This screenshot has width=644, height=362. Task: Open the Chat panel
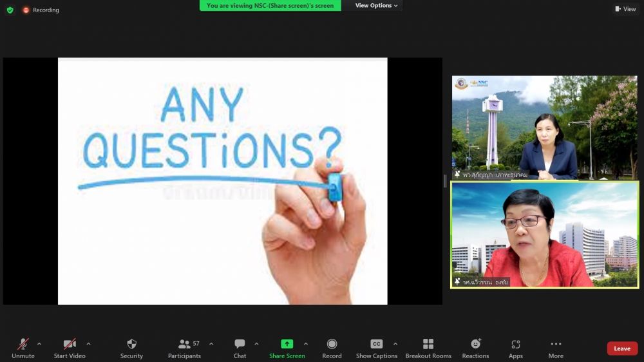pyautogui.click(x=240, y=345)
